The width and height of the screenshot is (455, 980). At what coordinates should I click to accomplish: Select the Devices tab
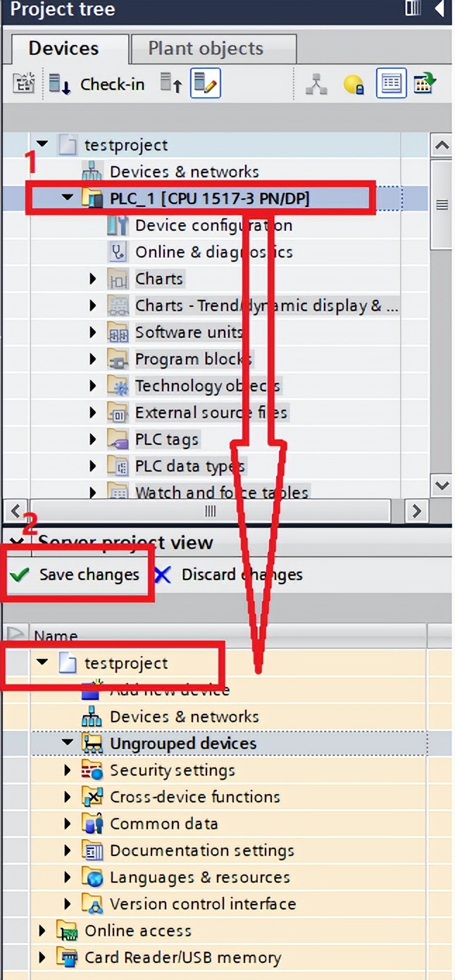pos(63,49)
